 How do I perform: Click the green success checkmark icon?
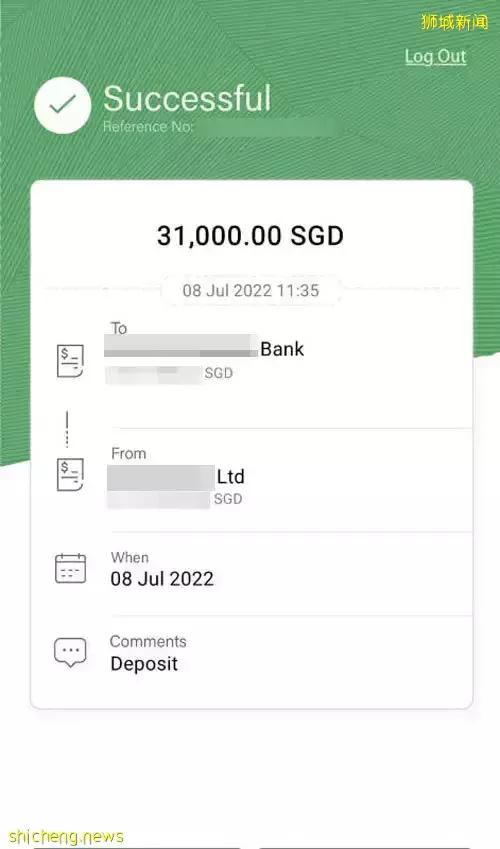point(63,106)
